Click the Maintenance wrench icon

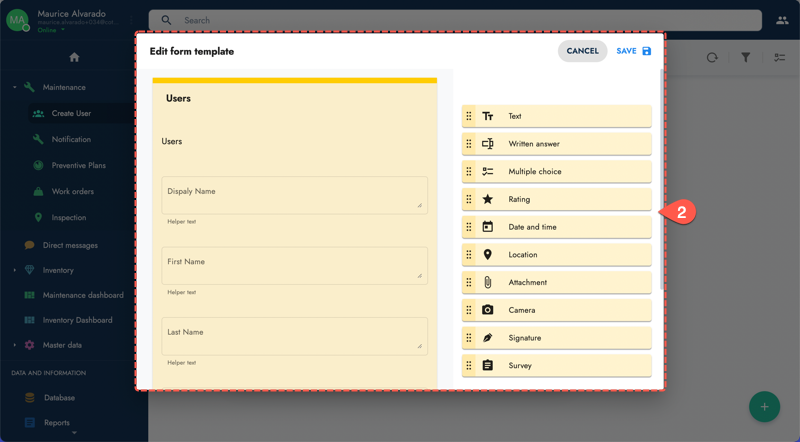(x=30, y=87)
